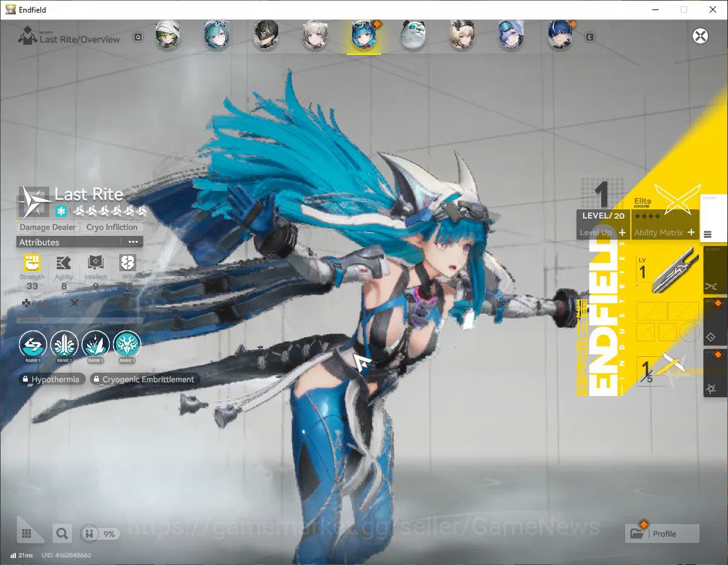Click the Cryo Infliction tag

click(x=112, y=227)
